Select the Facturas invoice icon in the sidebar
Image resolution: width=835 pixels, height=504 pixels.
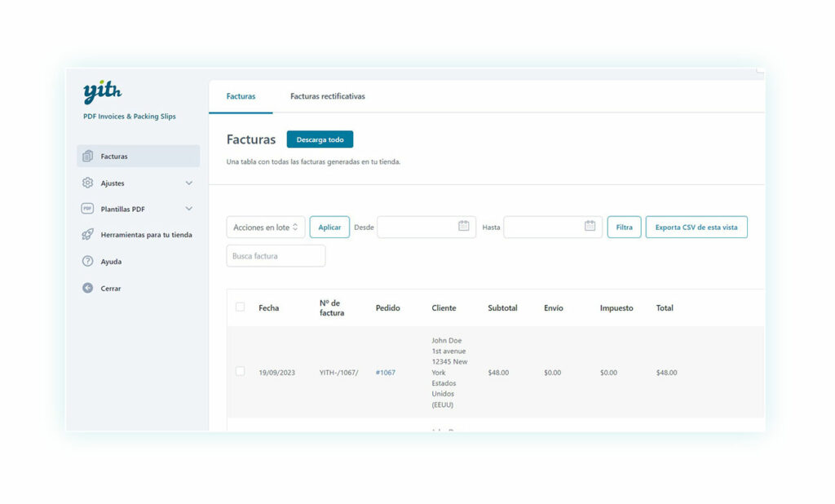(x=89, y=156)
